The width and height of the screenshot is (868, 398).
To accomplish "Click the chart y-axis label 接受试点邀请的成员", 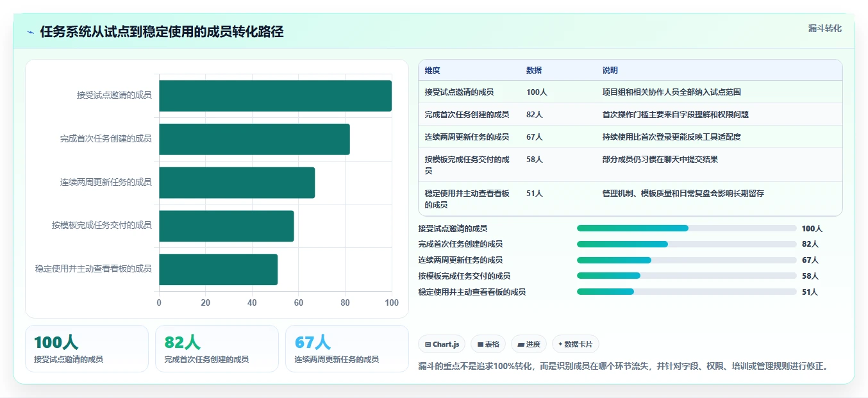I will [x=114, y=95].
